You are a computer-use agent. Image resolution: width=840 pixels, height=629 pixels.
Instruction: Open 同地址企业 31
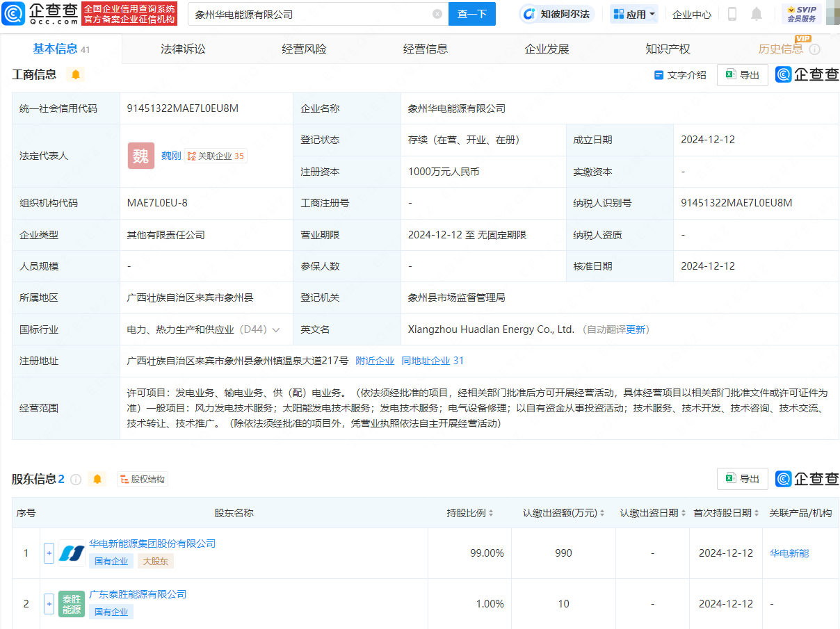(x=433, y=361)
